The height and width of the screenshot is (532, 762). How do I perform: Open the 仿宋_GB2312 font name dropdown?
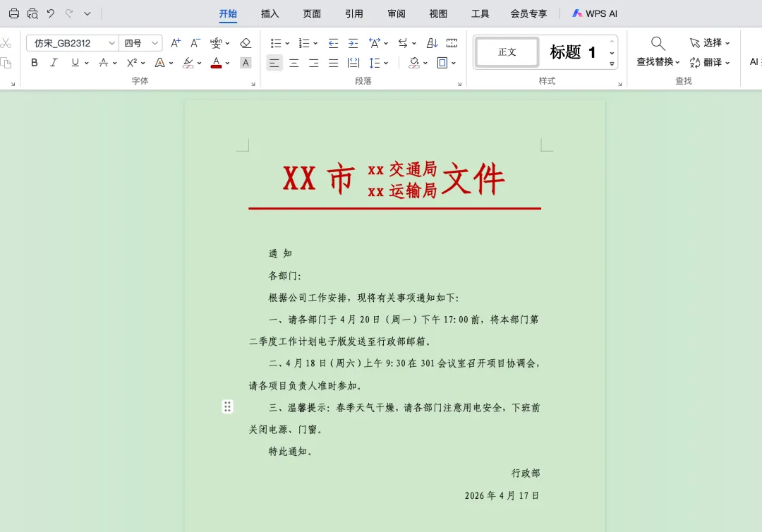(111, 43)
